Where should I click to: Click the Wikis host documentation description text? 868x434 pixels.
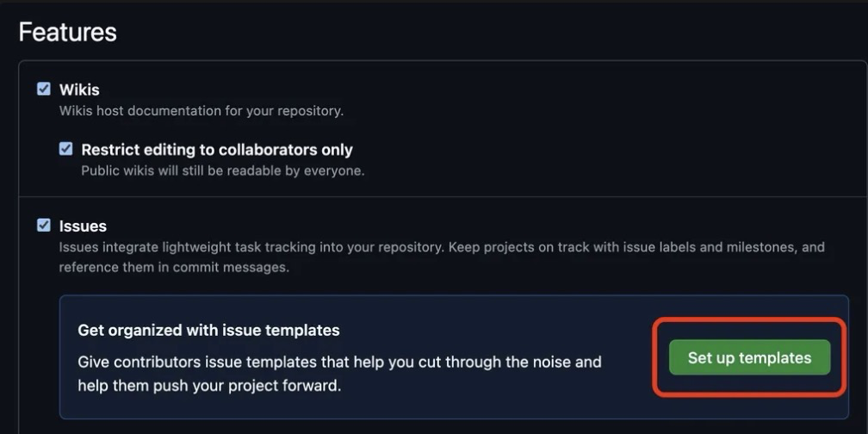[x=201, y=111]
